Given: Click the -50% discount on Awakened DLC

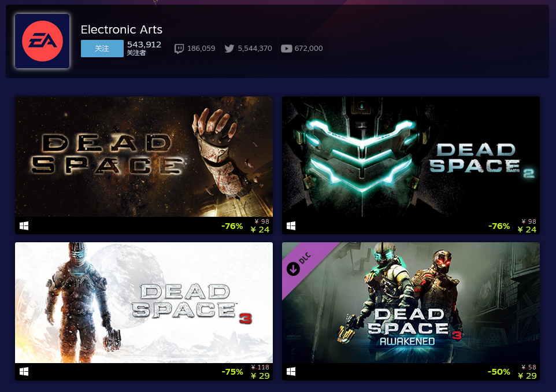Looking at the screenshot, I should pos(499,372).
